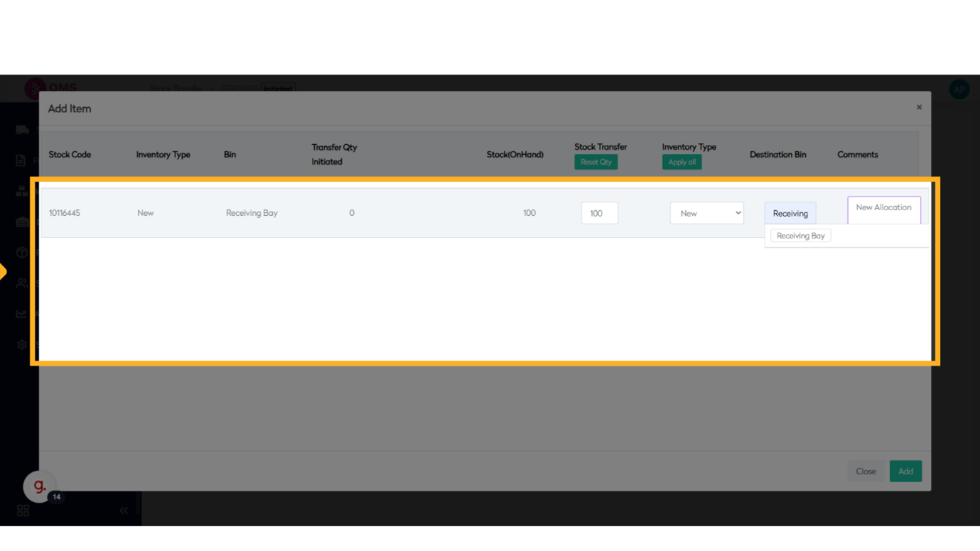Click the OMS logo
The width and height of the screenshot is (980, 551).
[51, 88]
